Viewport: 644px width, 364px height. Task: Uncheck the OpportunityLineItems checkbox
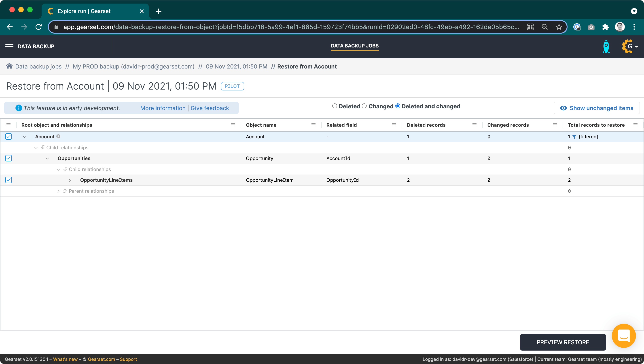point(8,180)
